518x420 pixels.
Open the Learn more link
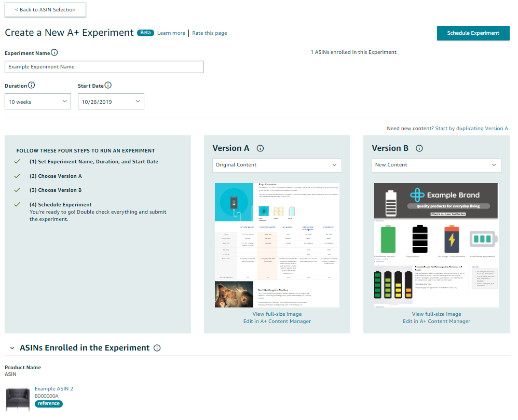(x=171, y=33)
